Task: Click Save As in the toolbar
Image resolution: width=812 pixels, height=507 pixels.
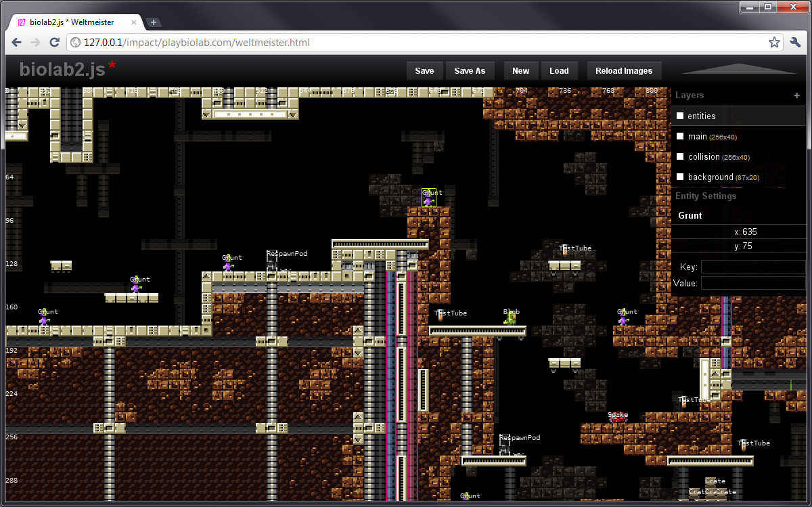Action: 470,70
